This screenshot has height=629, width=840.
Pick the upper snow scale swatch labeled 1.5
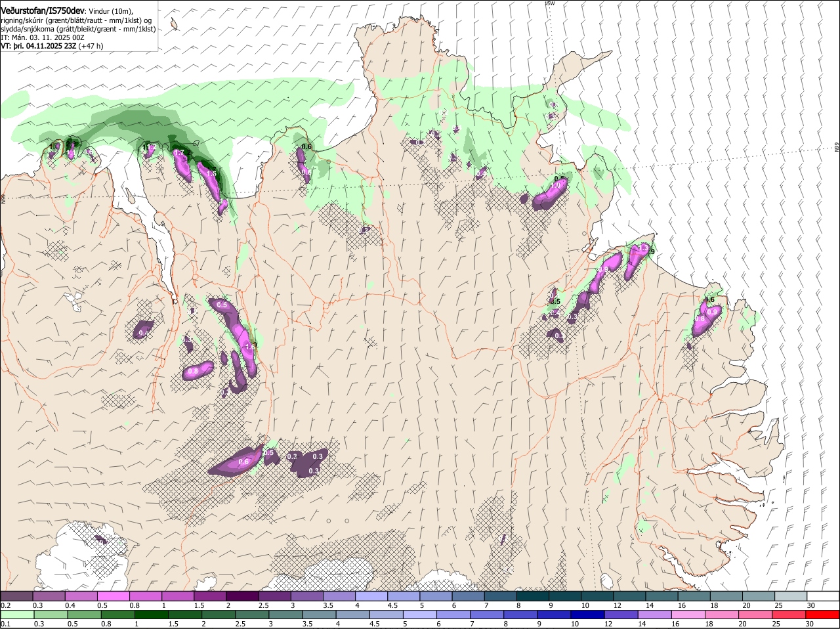point(210,596)
